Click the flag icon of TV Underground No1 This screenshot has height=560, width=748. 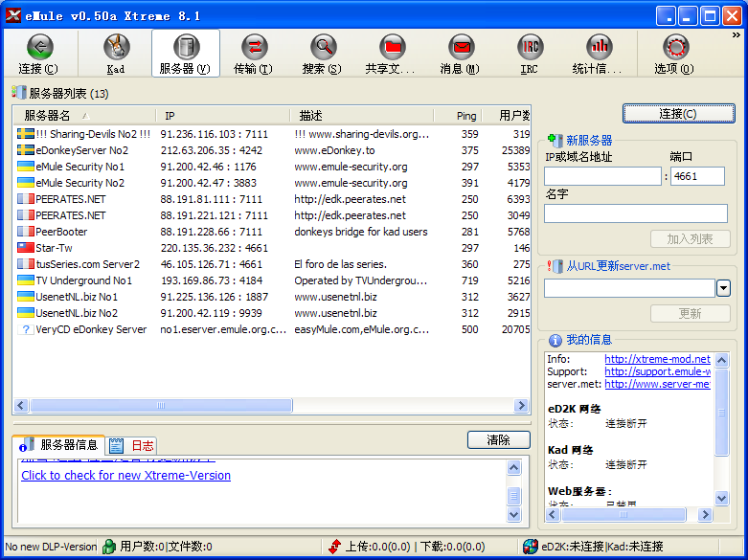pos(25,280)
